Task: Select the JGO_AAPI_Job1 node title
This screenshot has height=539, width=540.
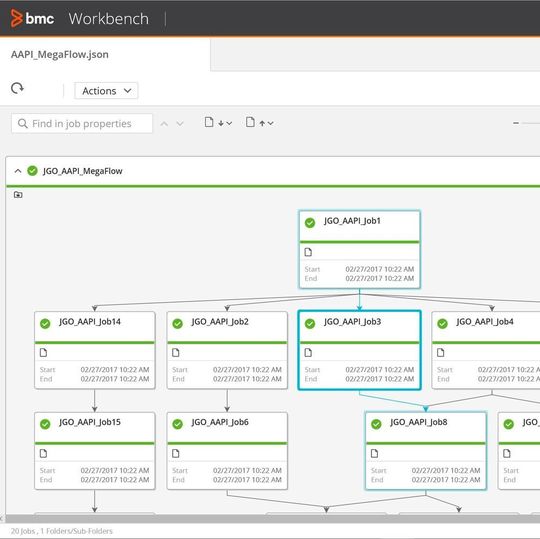Action: [x=352, y=221]
